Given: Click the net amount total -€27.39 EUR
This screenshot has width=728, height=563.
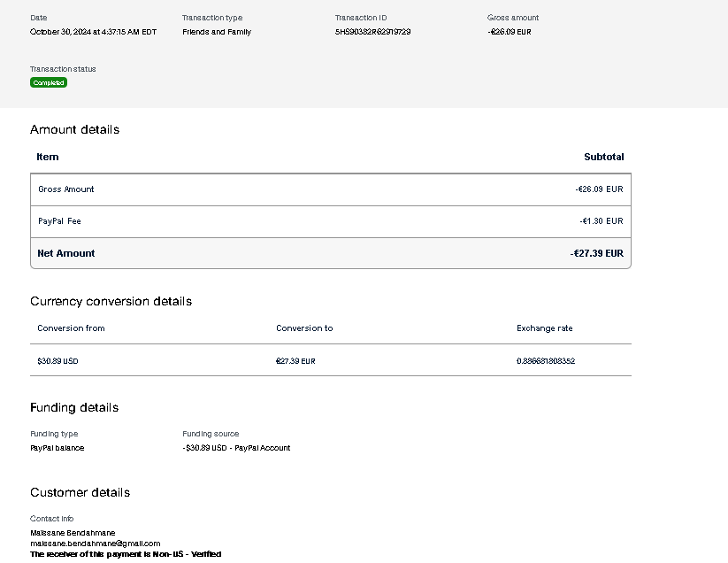Looking at the screenshot, I should [596, 253].
